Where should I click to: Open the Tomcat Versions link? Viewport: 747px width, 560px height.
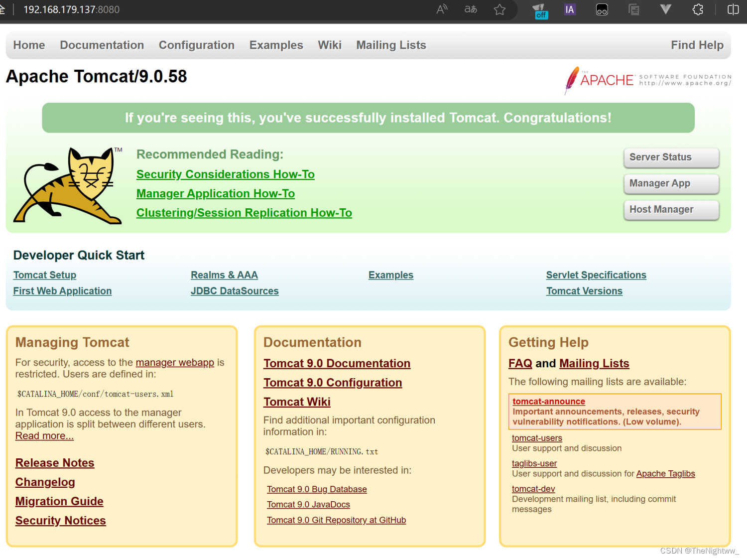click(584, 291)
